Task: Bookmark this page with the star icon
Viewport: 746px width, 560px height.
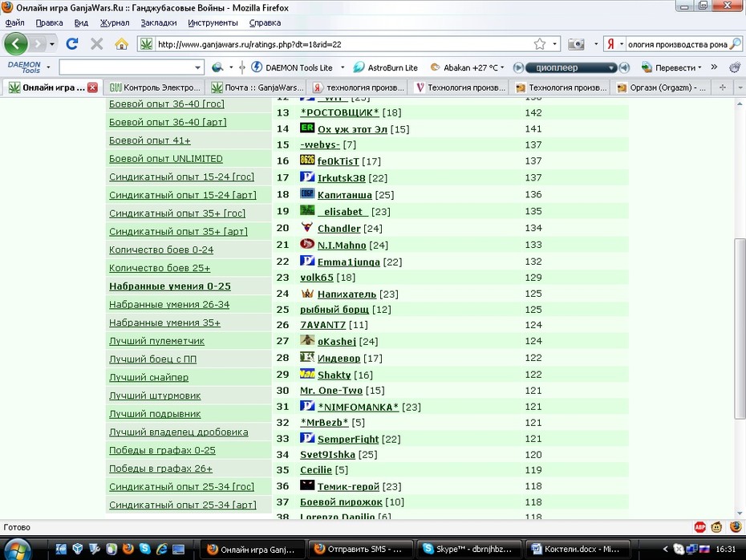Action: (x=540, y=44)
